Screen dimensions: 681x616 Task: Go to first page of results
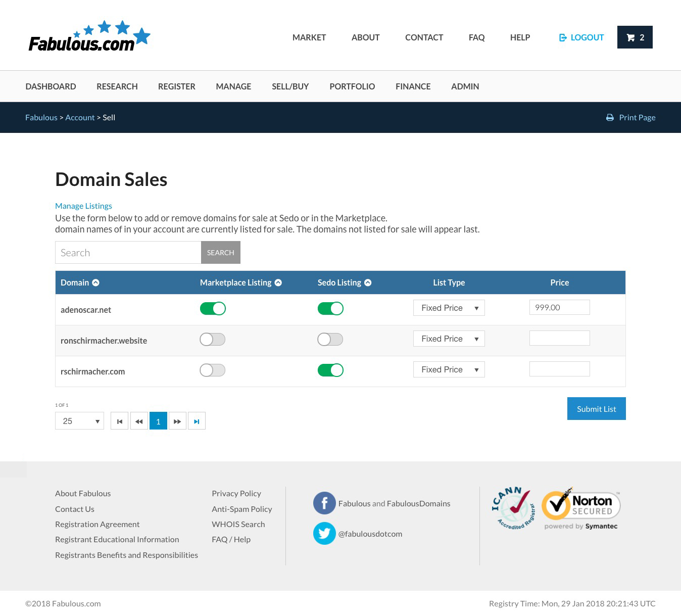click(119, 421)
